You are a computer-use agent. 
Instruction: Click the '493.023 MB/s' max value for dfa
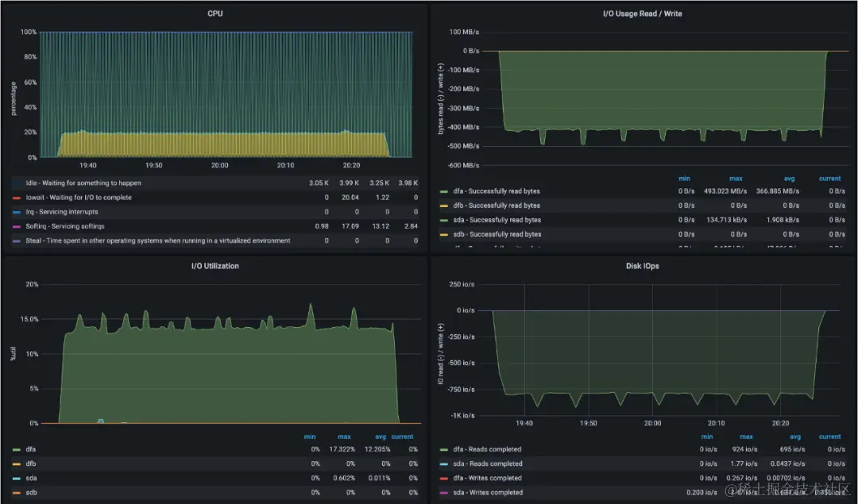point(725,191)
